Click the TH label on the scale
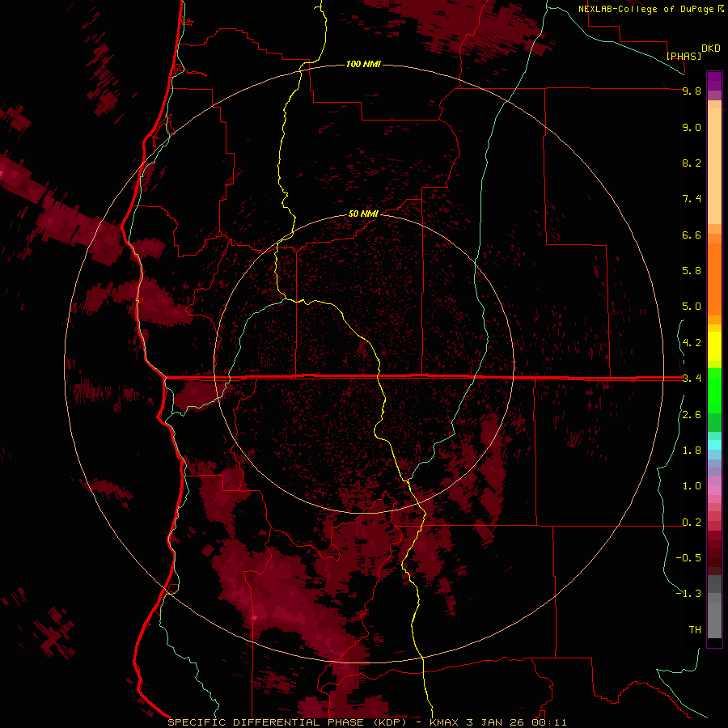728x728 pixels. coord(695,629)
